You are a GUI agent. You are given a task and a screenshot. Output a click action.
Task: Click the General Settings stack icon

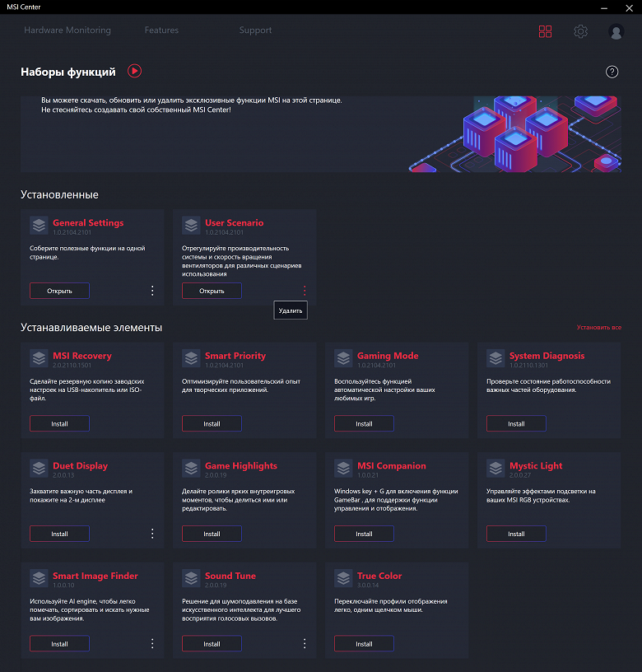[39, 225]
